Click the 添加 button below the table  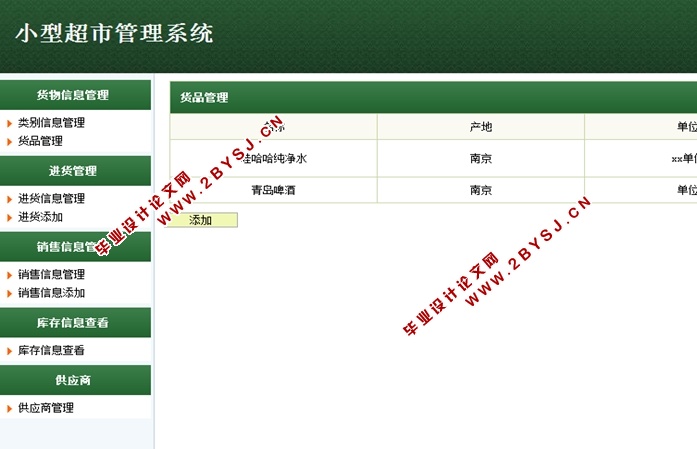point(201,220)
